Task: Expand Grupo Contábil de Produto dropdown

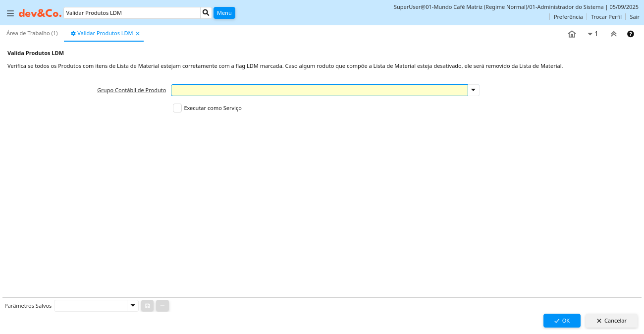Action: 474,90
